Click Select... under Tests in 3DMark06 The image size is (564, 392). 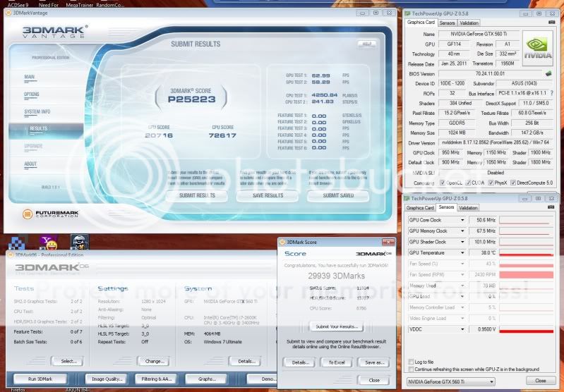coord(67,361)
